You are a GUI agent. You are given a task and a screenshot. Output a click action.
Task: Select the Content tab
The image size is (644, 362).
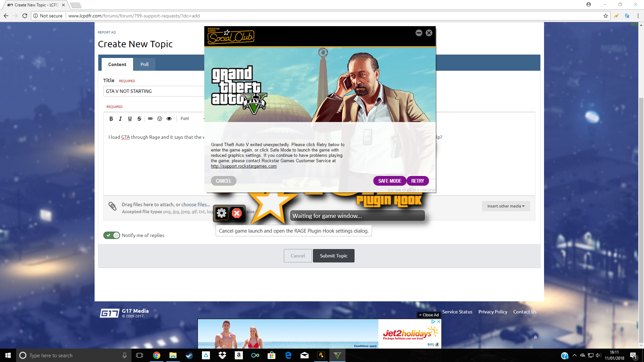[117, 64]
